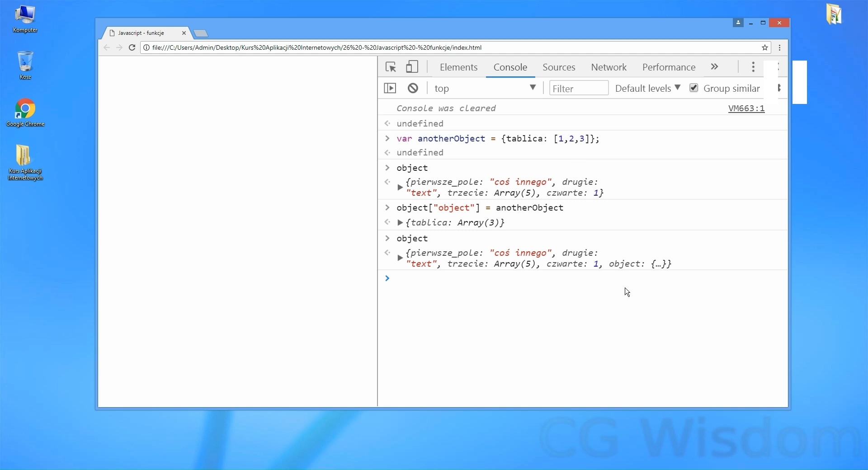868x470 pixels.
Task: Collapse the expanded {tablica: Array(3)} result
Action: (x=400, y=223)
